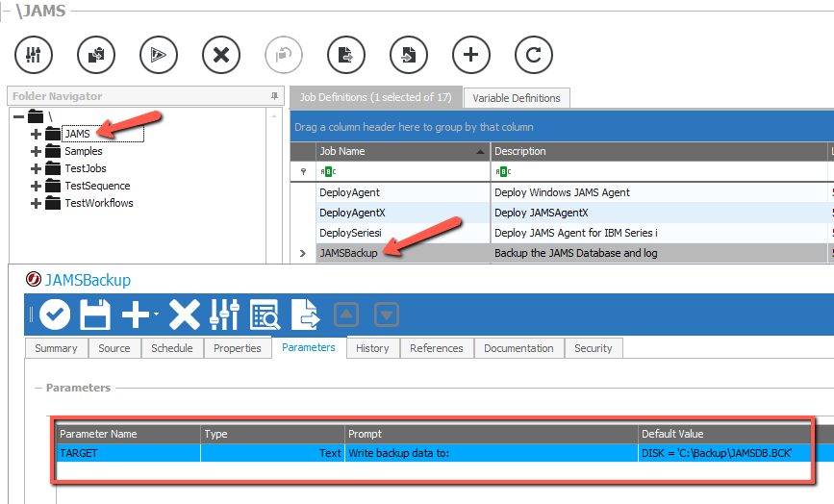Click the Folder Navigator scrollbar up arrow
Image resolution: width=834 pixels, height=504 pixels.
coord(274,115)
